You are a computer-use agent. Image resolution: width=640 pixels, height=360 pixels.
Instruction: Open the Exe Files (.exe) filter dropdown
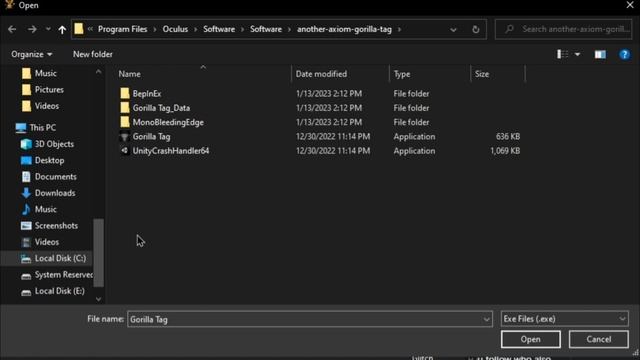(x=564, y=319)
